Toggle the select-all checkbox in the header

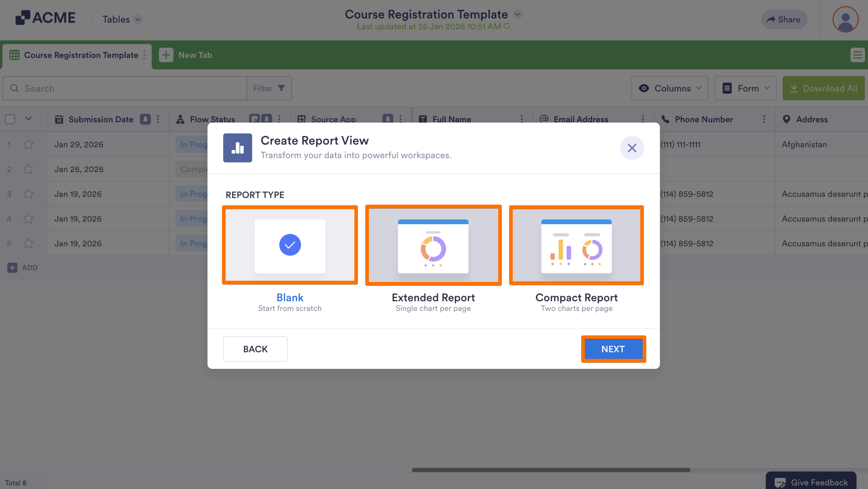[x=10, y=119]
